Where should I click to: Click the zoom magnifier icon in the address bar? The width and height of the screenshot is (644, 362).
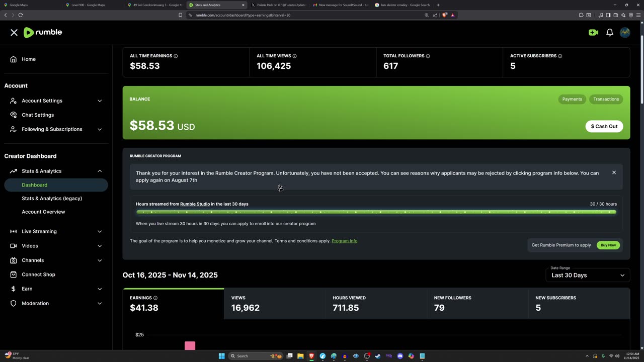tap(427, 15)
